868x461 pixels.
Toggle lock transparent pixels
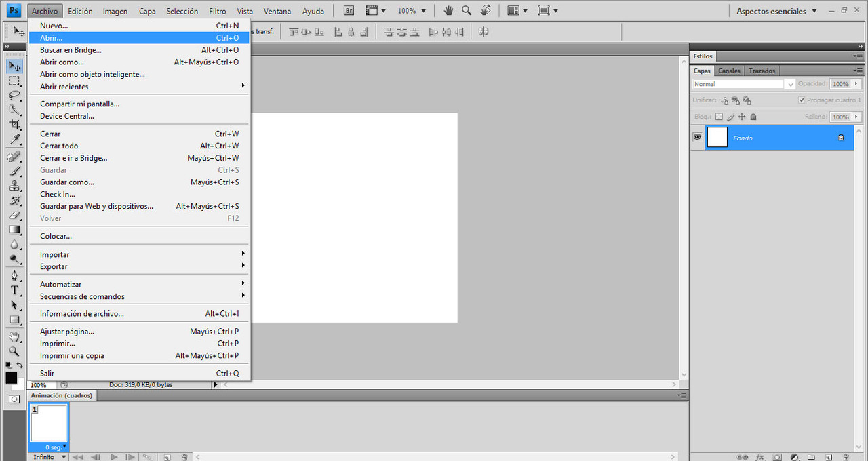(x=719, y=117)
